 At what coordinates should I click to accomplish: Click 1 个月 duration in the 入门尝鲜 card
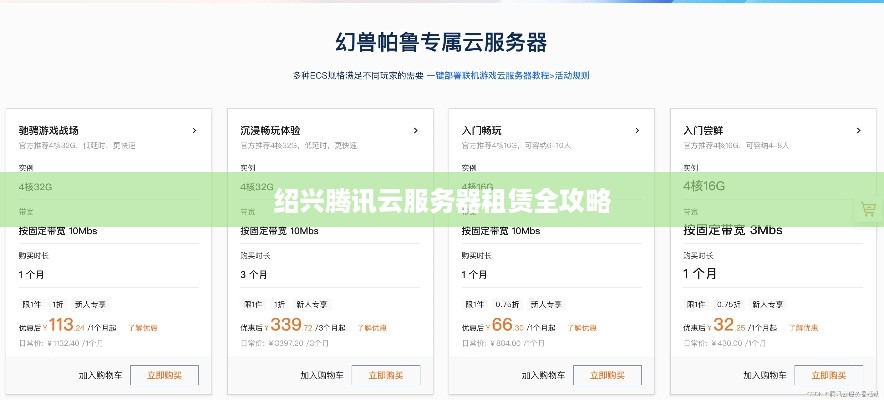click(x=700, y=274)
